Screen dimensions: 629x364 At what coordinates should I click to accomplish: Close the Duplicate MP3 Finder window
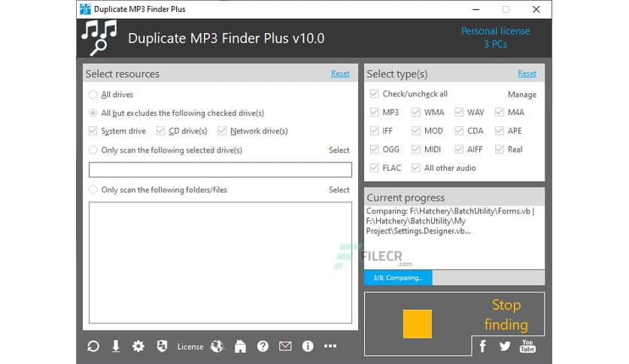click(536, 9)
